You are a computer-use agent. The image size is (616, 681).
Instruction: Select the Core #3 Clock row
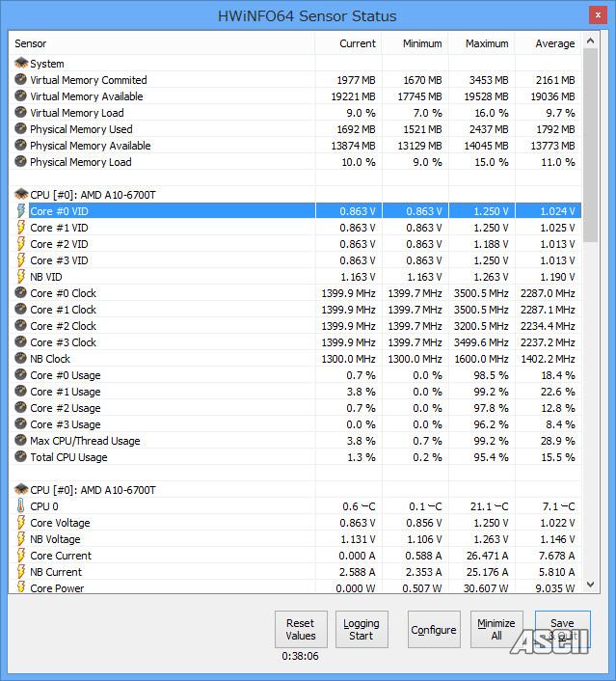click(295, 342)
